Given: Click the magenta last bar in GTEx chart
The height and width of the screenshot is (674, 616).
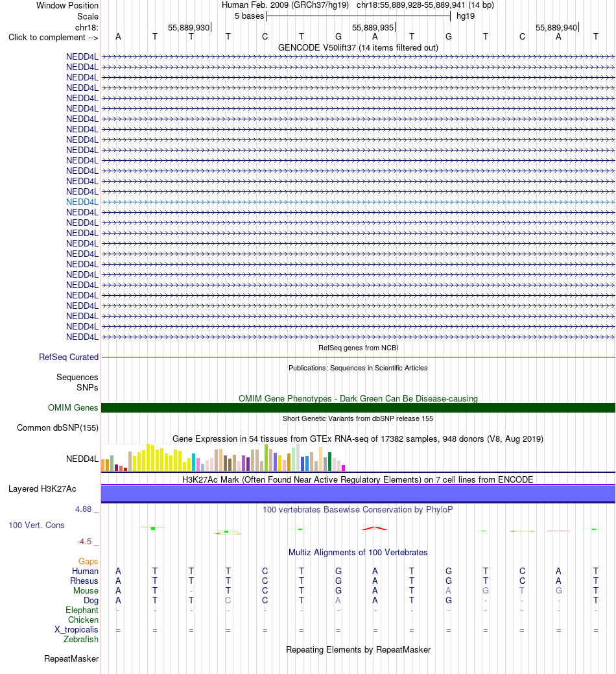Looking at the screenshot, I should [343, 468].
